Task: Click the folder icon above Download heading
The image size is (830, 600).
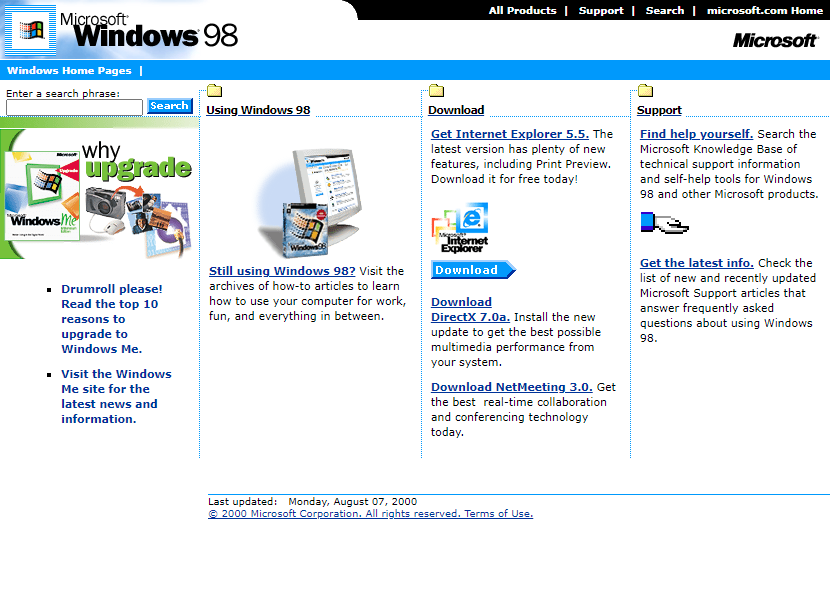Action: [x=436, y=91]
